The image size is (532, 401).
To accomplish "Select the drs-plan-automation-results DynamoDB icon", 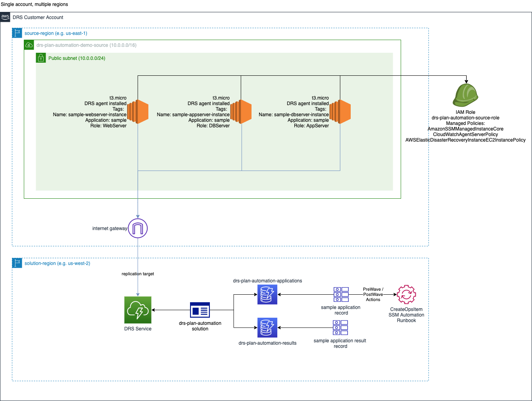I will point(267,328).
